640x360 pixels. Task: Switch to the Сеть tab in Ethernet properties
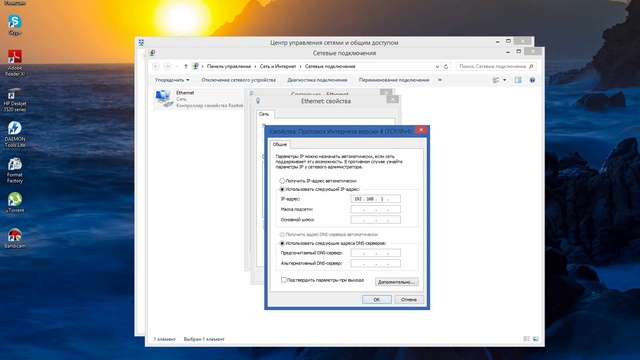point(264,114)
